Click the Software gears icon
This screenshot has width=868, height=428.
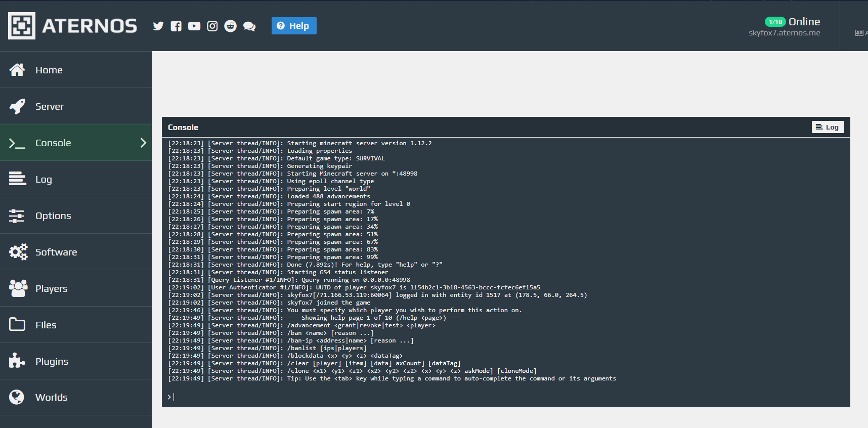pos(18,252)
